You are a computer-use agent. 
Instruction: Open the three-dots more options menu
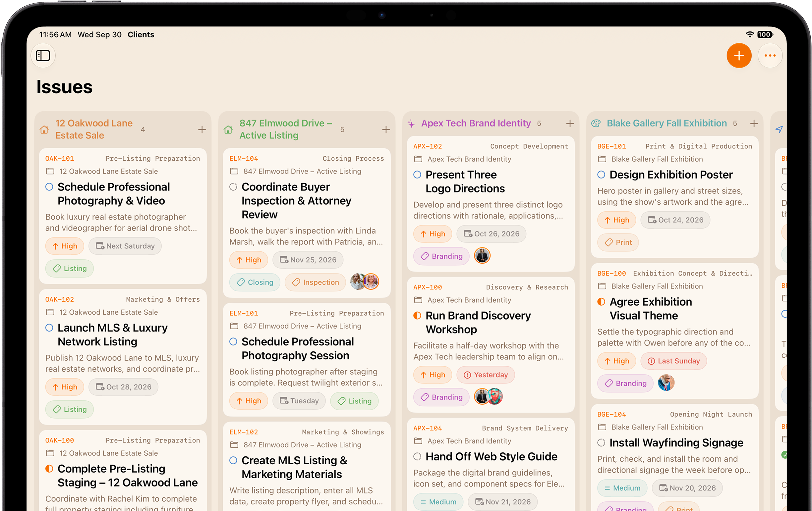click(x=770, y=56)
